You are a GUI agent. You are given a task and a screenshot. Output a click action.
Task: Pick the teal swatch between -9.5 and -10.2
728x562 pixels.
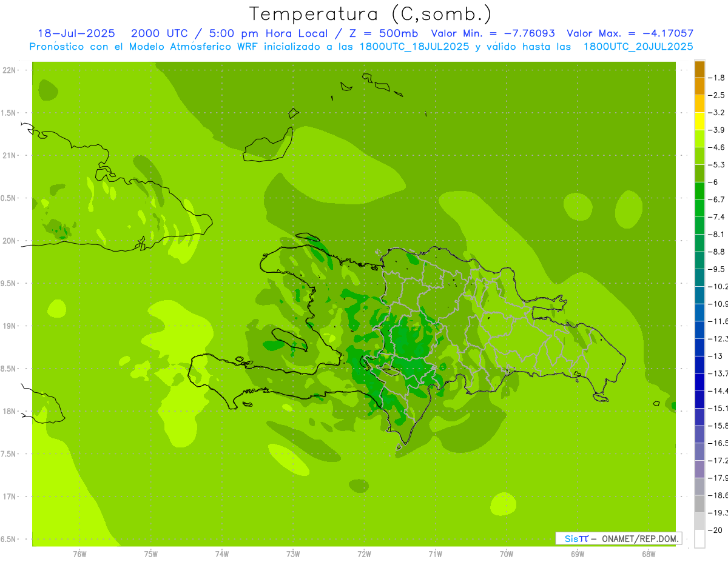pos(699,278)
